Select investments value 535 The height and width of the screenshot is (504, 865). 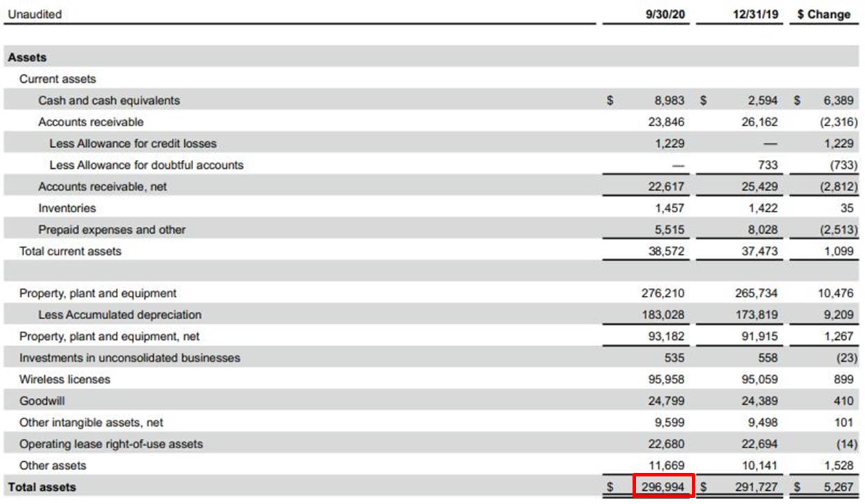(x=675, y=358)
